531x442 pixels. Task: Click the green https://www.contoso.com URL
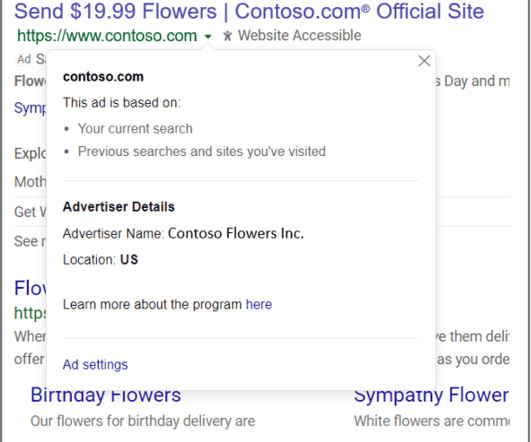coord(107,36)
